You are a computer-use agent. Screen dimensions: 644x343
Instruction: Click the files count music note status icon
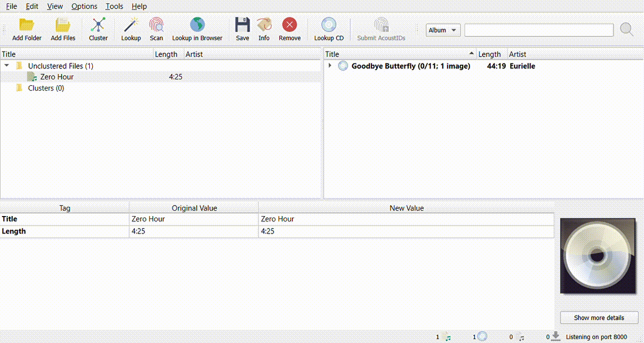pos(448,337)
